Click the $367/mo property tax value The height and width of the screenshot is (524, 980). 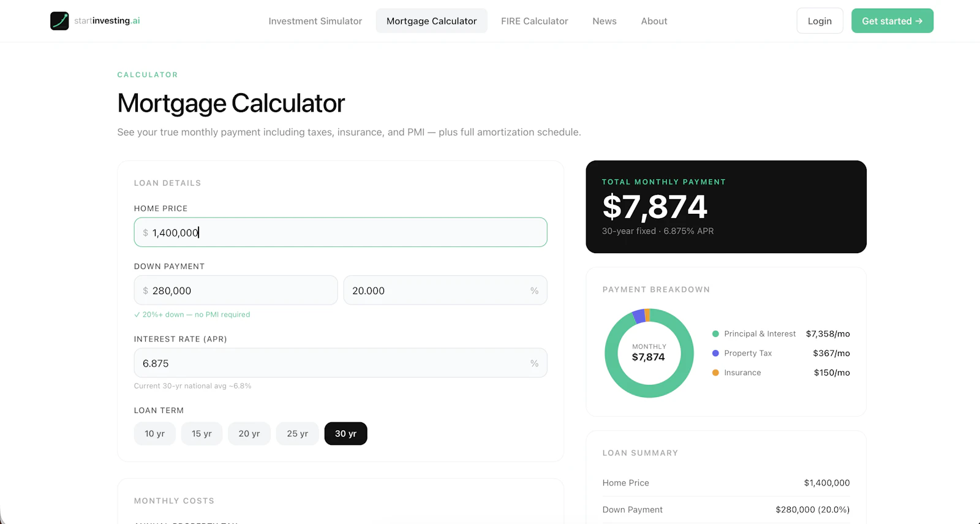tap(831, 353)
